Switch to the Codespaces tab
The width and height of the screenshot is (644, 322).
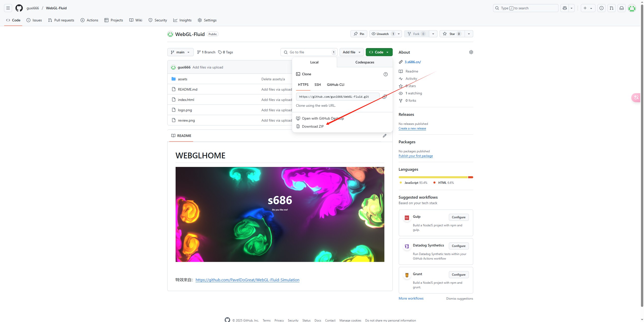pos(365,62)
